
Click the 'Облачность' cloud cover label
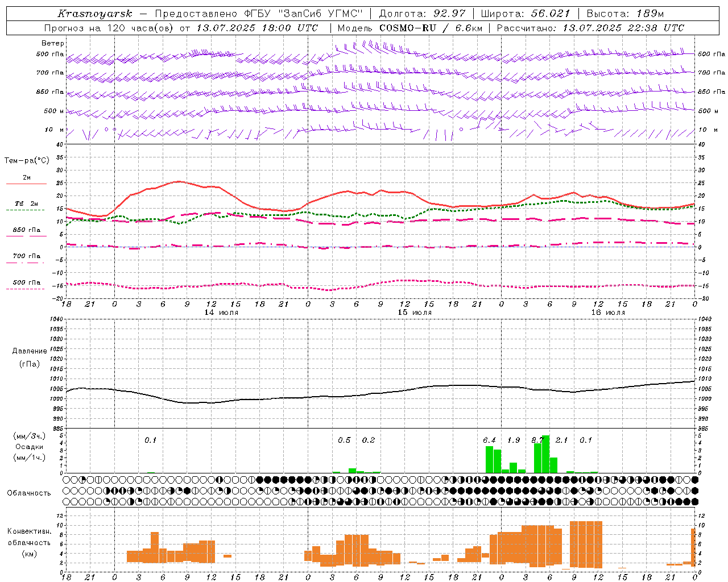pos(29,493)
